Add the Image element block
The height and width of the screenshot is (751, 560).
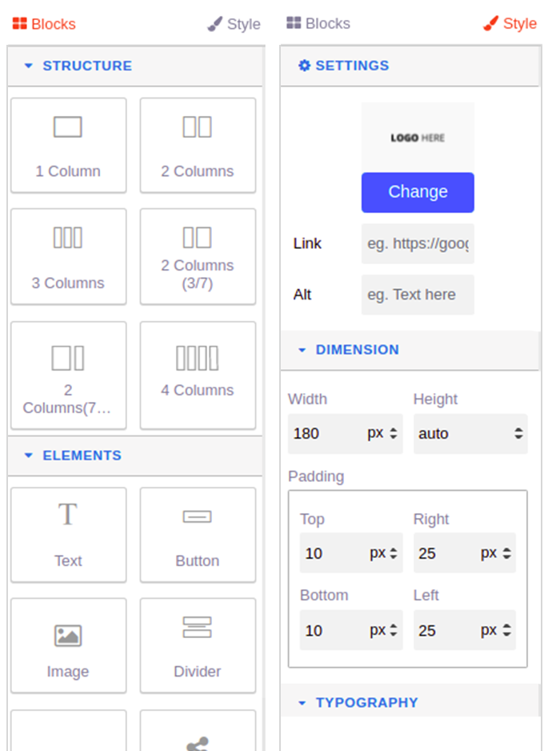(68, 645)
